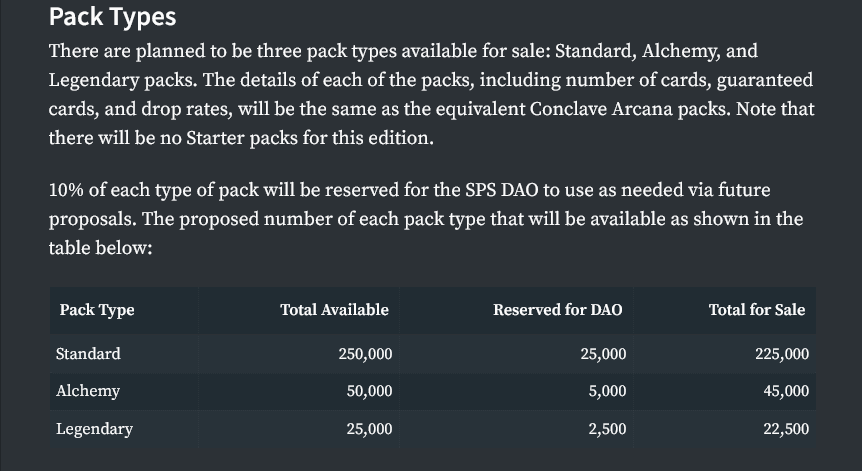Click the Reserved for DAO column header
The image size is (862, 471).
coord(557,310)
